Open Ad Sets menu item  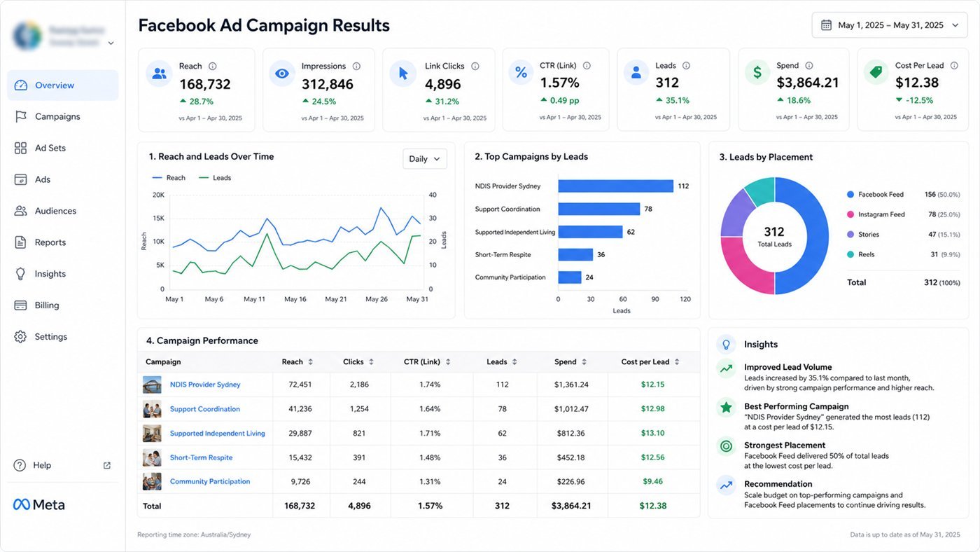(63, 148)
